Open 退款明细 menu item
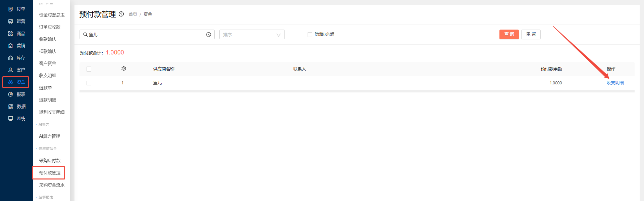 (48, 100)
